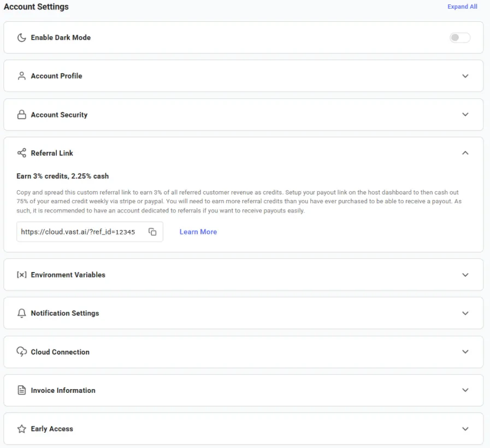Click the Invoice Information document icon
This screenshot has width=490, height=448.
tap(21, 390)
